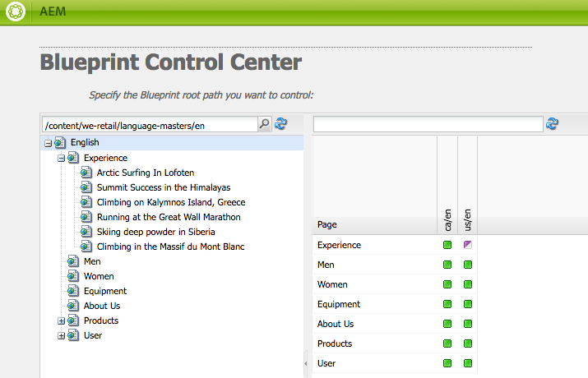This screenshot has height=378, width=588.
Task: Select Arctic Surfing In Lofoten page
Action: click(x=145, y=173)
